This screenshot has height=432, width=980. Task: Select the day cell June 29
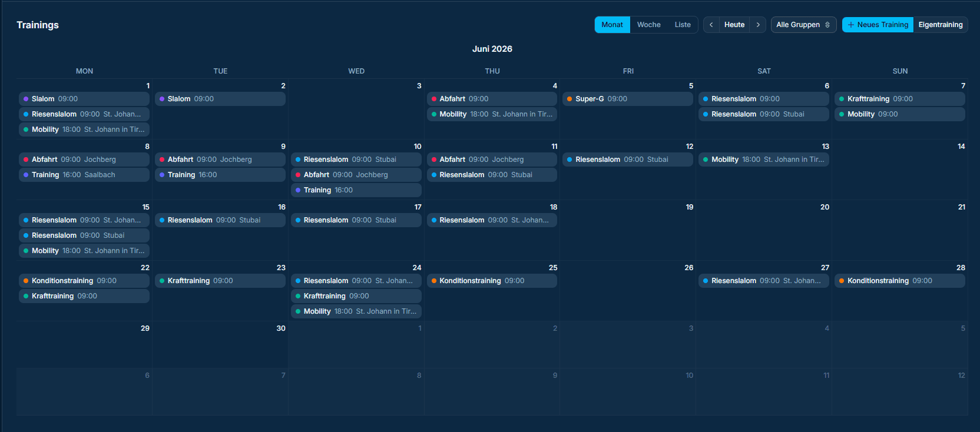click(84, 345)
